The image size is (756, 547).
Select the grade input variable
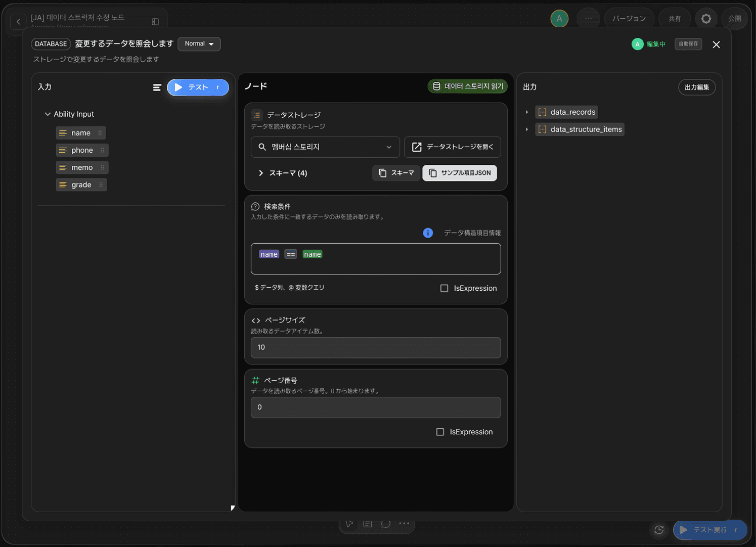pos(81,185)
